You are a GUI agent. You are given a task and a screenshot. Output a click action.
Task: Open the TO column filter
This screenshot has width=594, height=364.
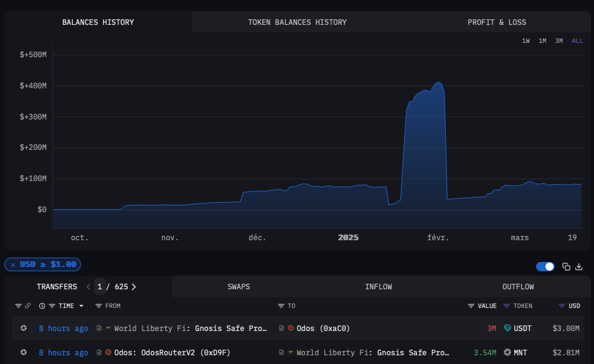point(281,306)
